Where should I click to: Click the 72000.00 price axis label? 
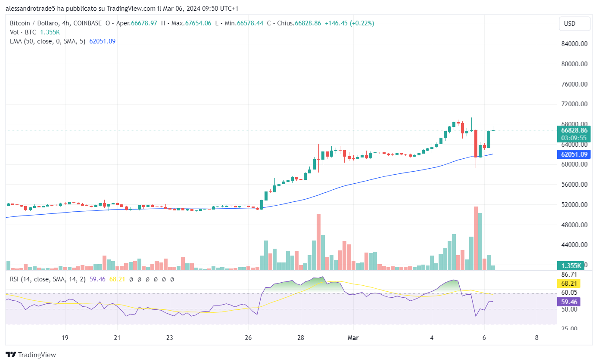574,104
